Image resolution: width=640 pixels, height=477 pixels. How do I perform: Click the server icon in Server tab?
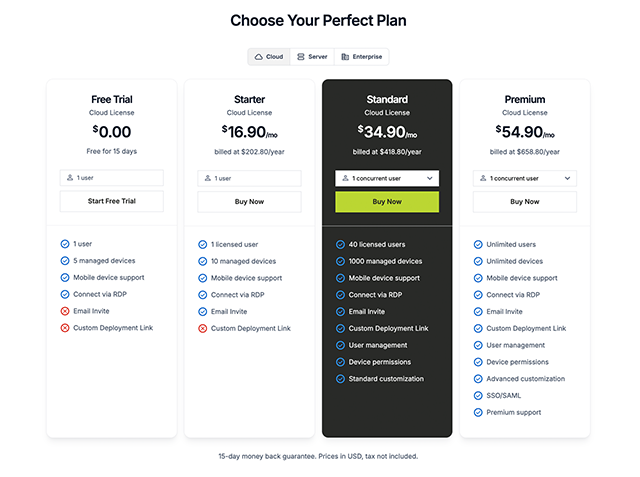tap(300, 57)
